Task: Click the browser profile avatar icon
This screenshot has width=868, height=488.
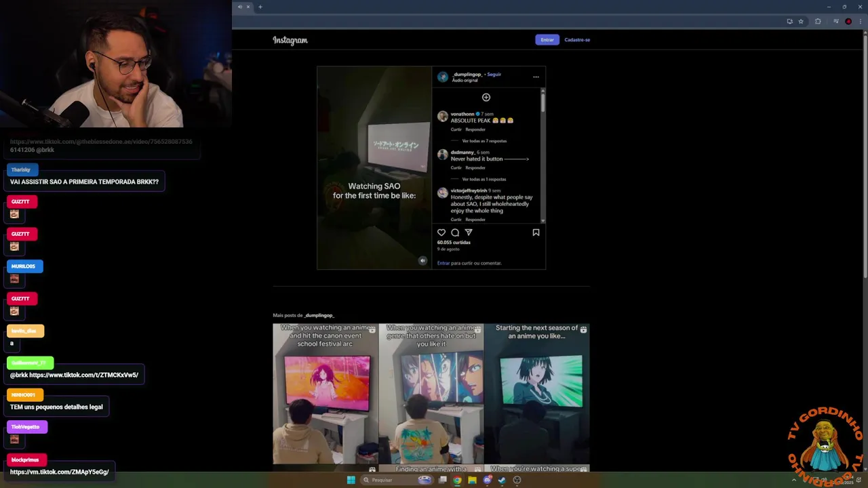Action: click(x=848, y=22)
